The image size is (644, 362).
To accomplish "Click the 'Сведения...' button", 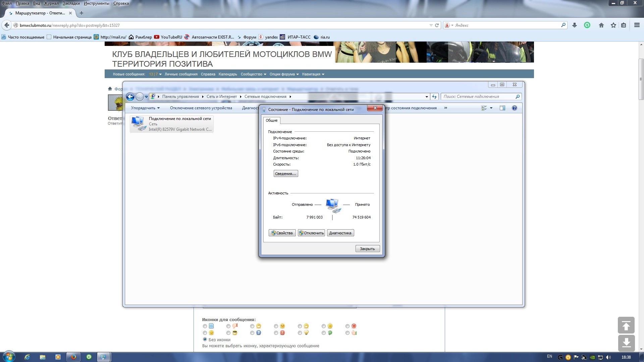I will 285,174.
